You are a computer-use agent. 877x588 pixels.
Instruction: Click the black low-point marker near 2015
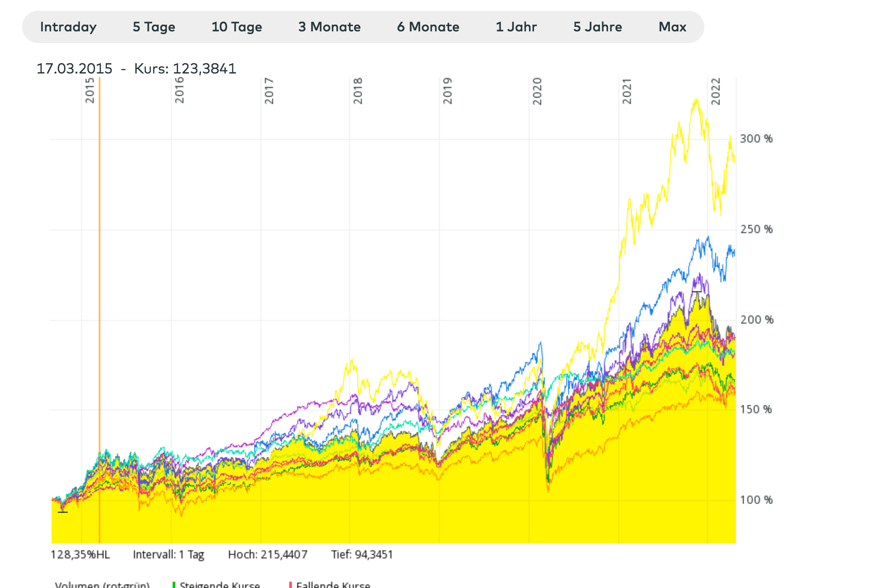(63, 512)
